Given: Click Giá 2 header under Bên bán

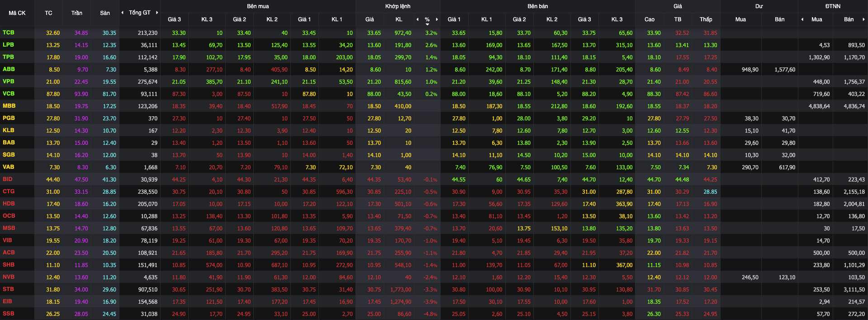Looking at the screenshot, I should pyautogui.click(x=519, y=19).
